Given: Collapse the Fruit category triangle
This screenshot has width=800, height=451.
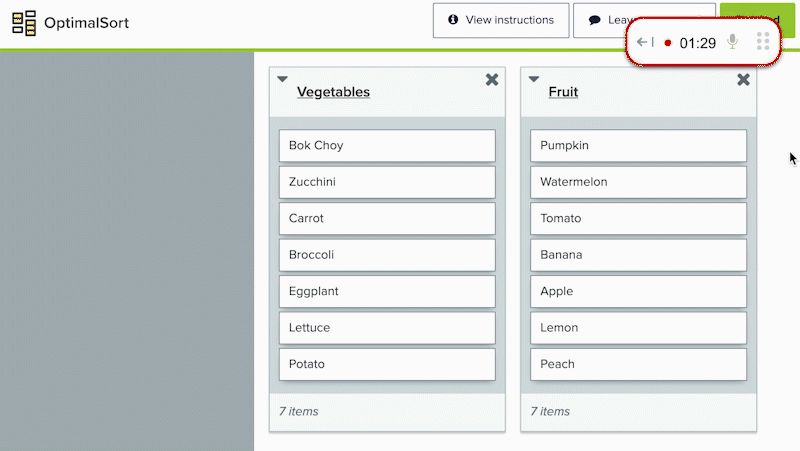Looking at the screenshot, I should (534, 79).
